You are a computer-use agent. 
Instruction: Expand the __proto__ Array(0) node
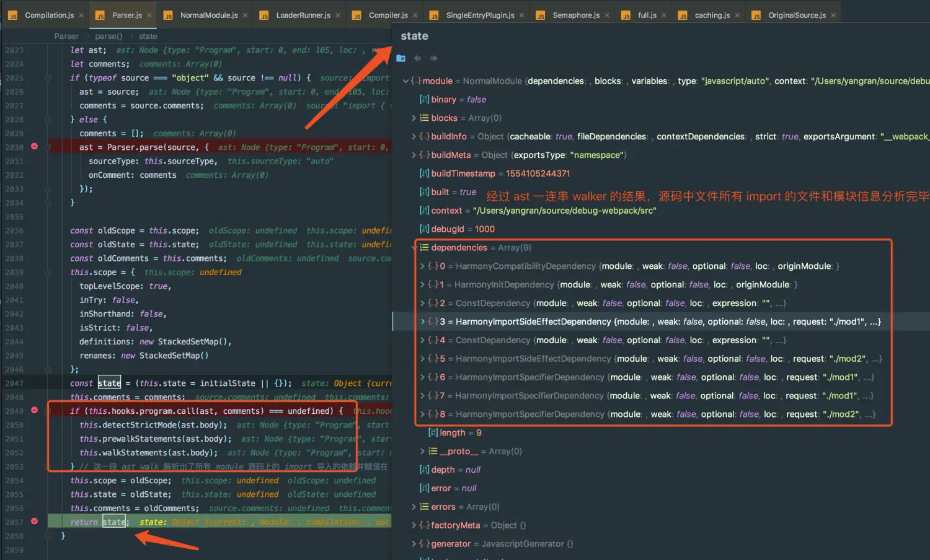click(x=422, y=452)
